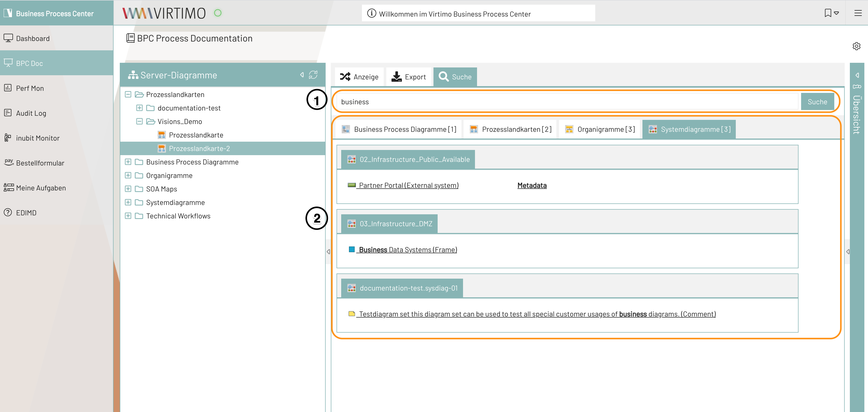Click the Metadata link in search results
868x412 pixels.
(531, 185)
